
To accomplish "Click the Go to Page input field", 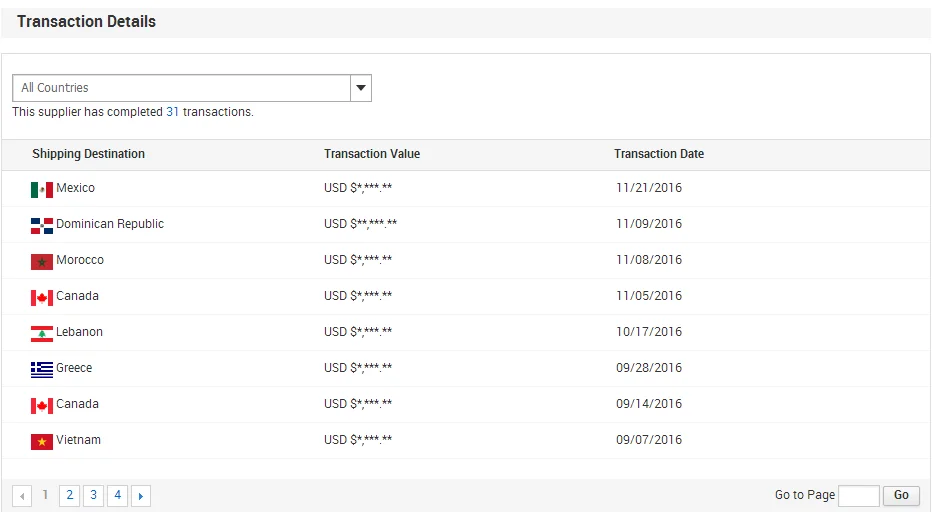I will coord(858,495).
